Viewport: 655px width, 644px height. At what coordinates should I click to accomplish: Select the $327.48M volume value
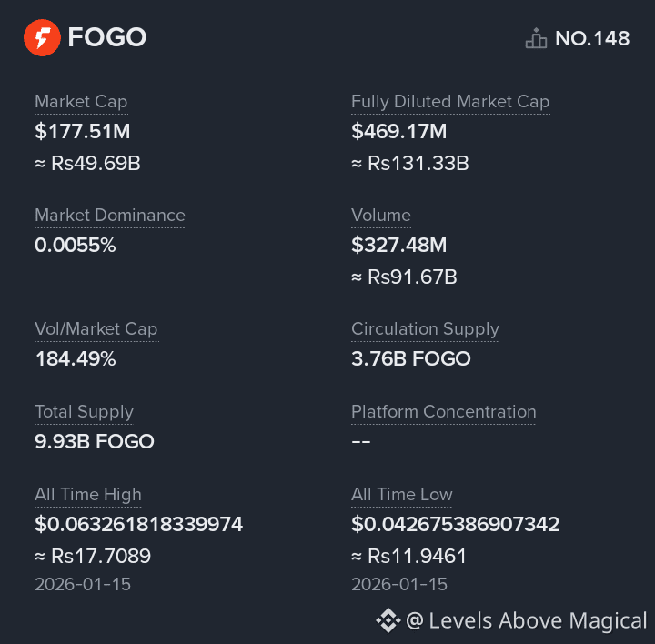399,246
